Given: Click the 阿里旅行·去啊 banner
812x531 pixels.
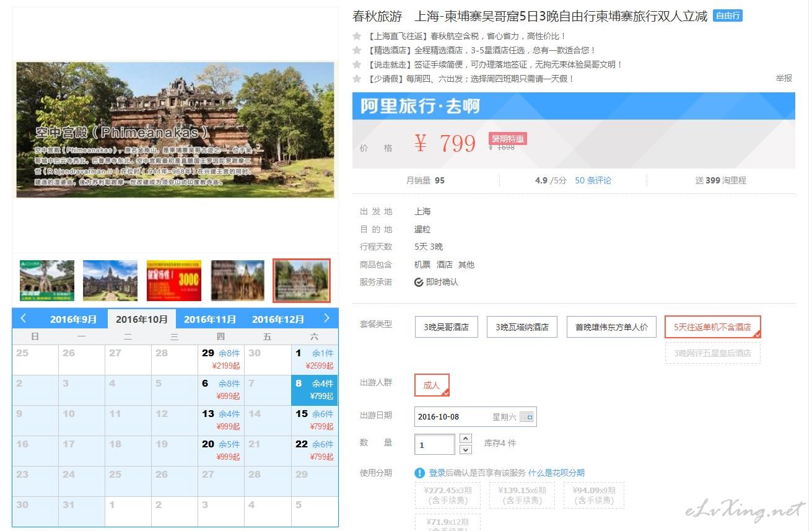Looking at the screenshot, I should click(574, 106).
